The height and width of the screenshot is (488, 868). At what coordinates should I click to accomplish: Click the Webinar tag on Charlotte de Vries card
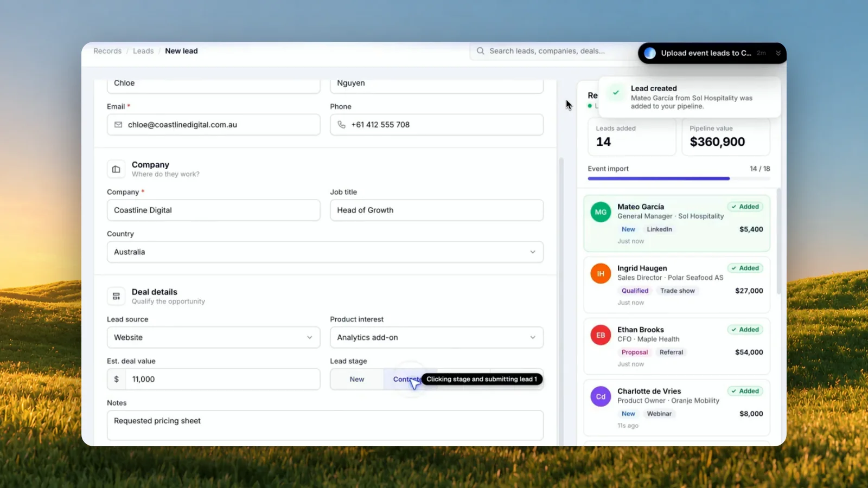(x=659, y=414)
